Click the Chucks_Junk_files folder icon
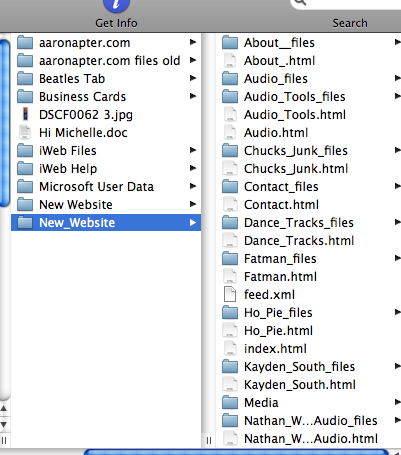Image resolution: width=401 pixels, height=455 pixels. click(230, 151)
